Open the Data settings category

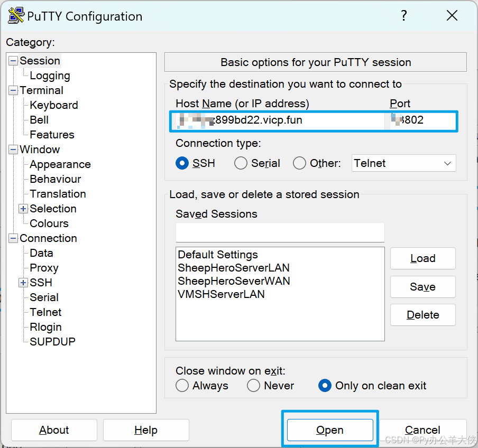pyautogui.click(x=41, y=253)
